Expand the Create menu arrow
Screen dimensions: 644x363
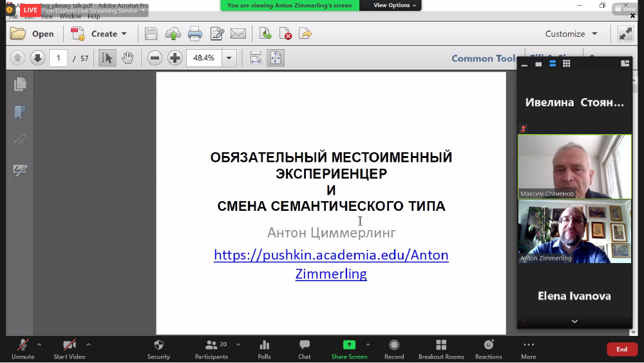coord(124,34)
